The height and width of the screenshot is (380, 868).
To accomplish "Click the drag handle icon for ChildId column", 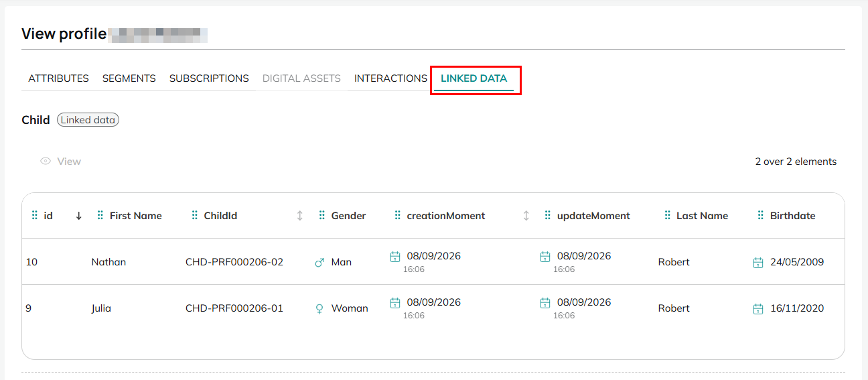I will coord(195,216).
